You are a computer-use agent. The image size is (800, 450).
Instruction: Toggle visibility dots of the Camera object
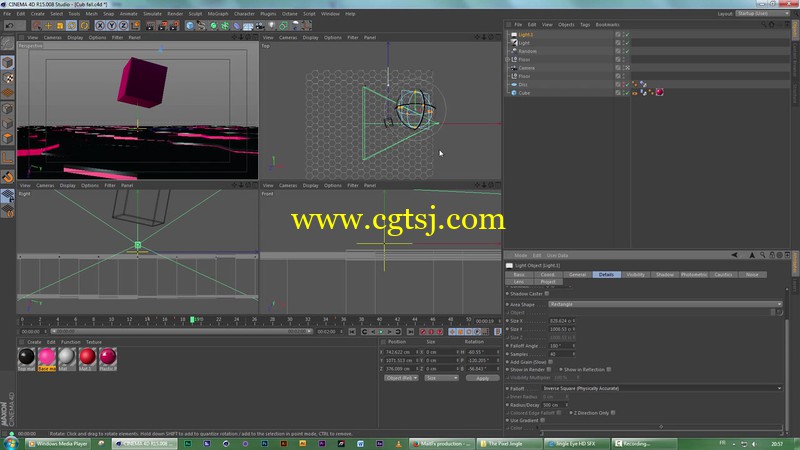(x=623, y=68)
